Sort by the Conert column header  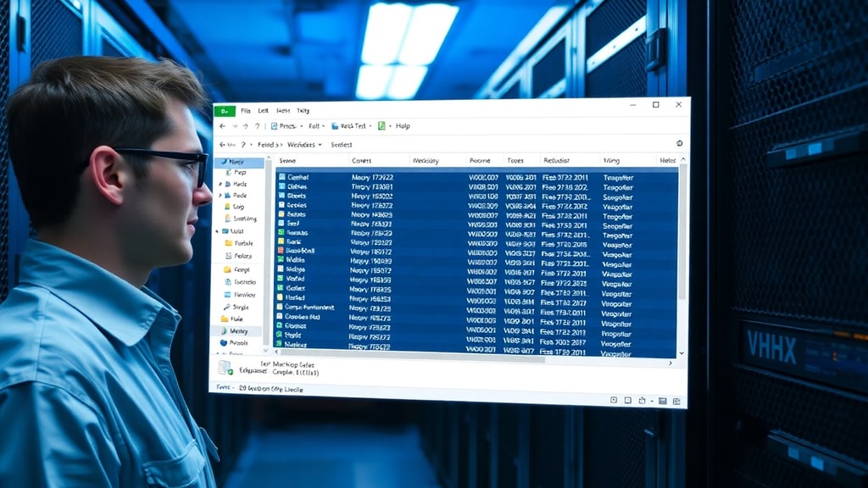tap(361, 161)
